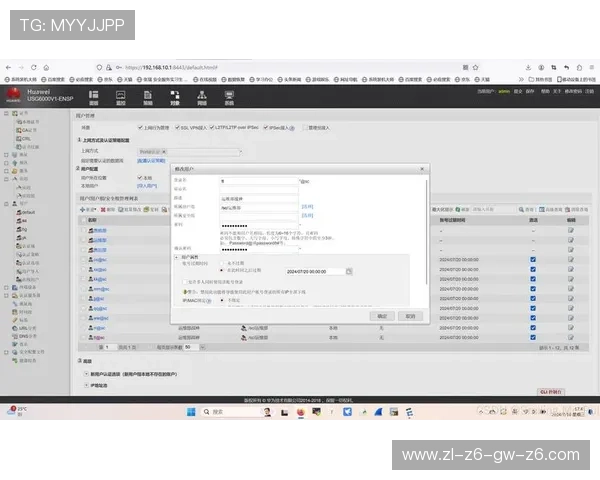Open the configure authentication policy link
This screenshot has height=480, width=600.
click(x=152, y=161)
